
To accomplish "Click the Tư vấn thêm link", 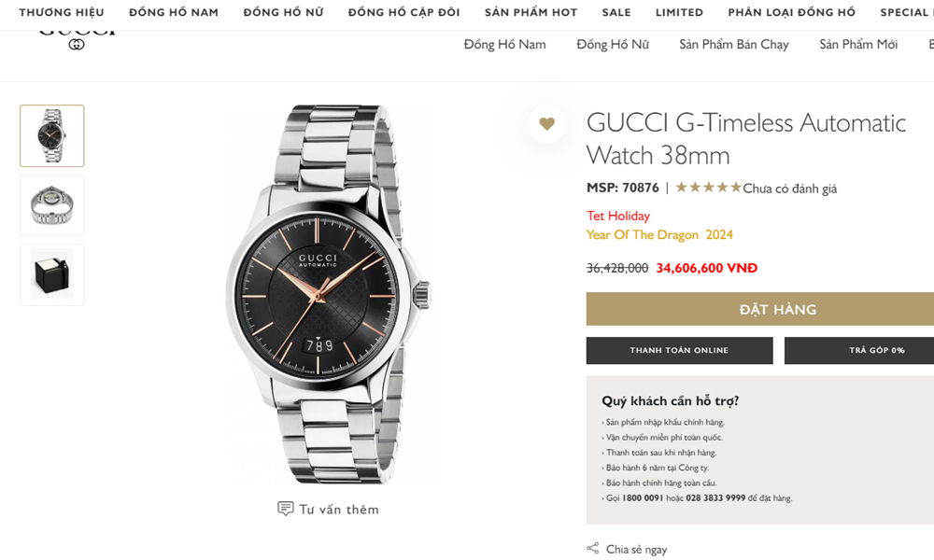I will click(339, 510).
